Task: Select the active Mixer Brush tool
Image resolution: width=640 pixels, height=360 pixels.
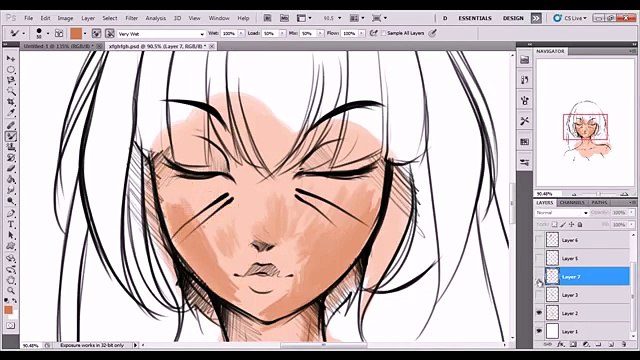Action: 11,136
